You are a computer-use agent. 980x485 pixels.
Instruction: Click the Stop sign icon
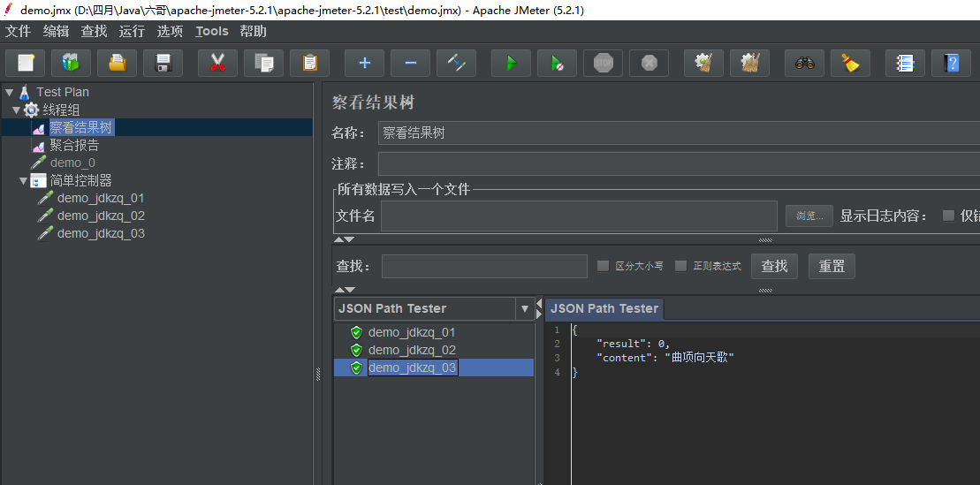[604, 63]
